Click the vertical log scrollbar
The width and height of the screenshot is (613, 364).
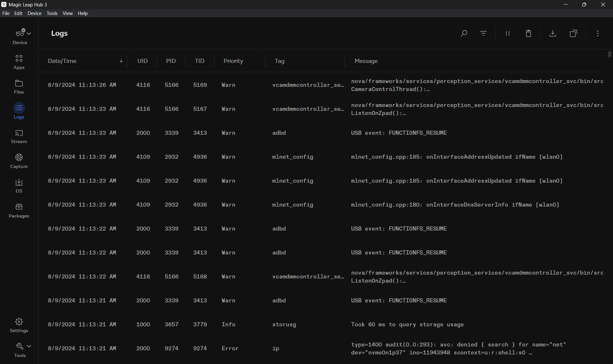[x=609, y=55]
